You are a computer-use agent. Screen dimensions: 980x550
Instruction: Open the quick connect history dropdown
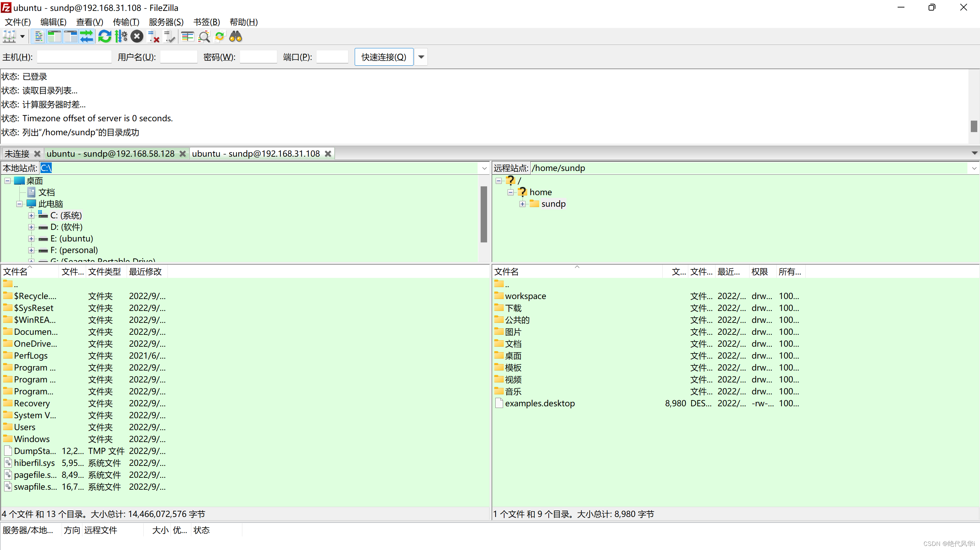click(x=421, y=57)
